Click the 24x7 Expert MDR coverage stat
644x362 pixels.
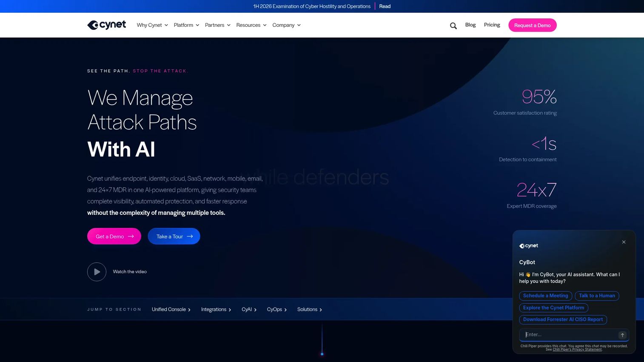532,195
